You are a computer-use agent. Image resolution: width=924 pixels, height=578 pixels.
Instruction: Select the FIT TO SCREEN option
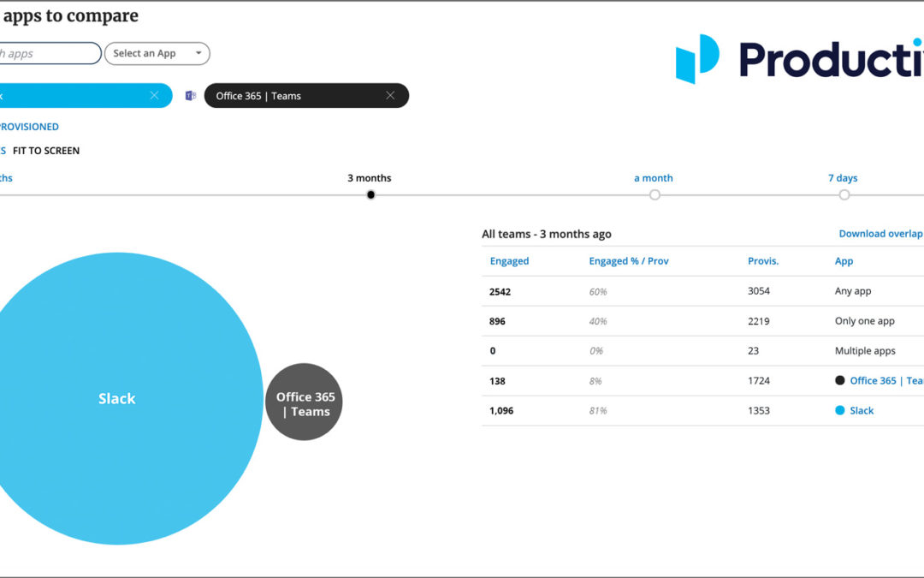pyautogui.click(x=46, y=151)
